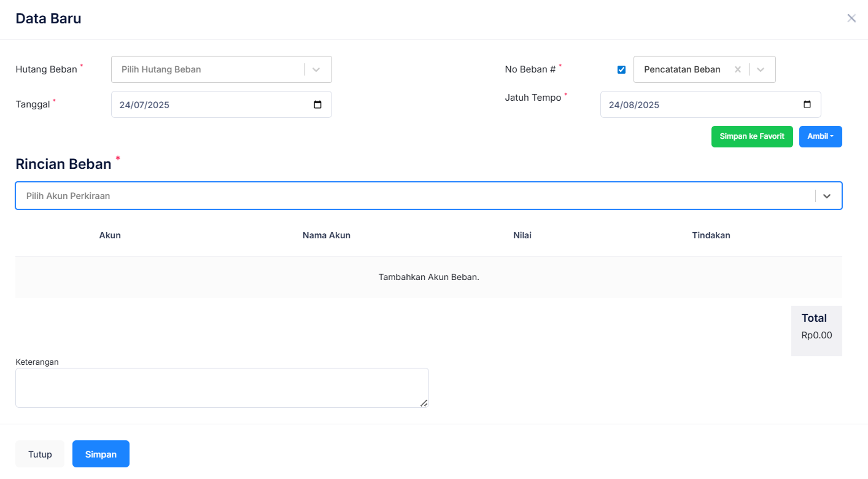
Task: Open the Jatuh Tempo calendar picker icon
Action: pos(807,104)
